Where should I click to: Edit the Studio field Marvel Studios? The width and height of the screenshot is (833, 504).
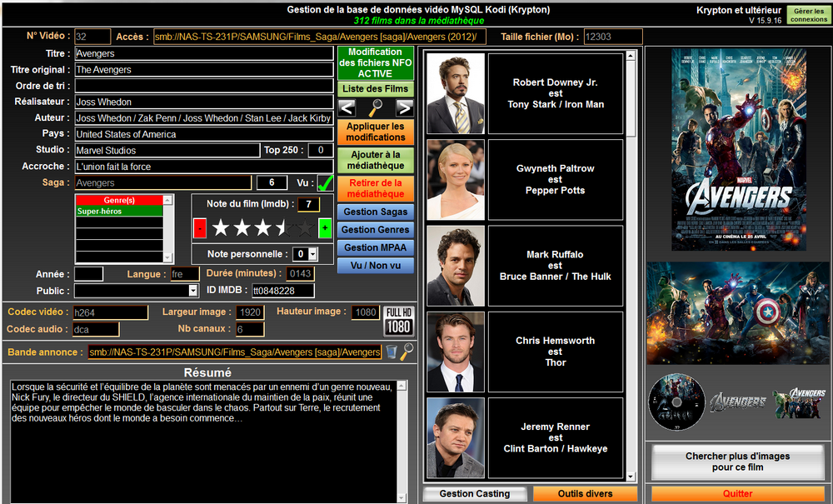(167, 150)
